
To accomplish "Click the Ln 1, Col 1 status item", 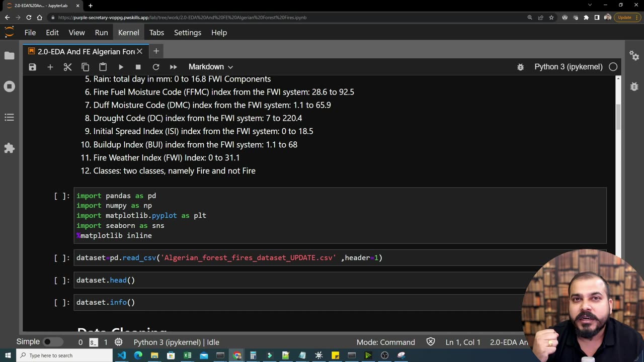I will click(x=463, y=342).
